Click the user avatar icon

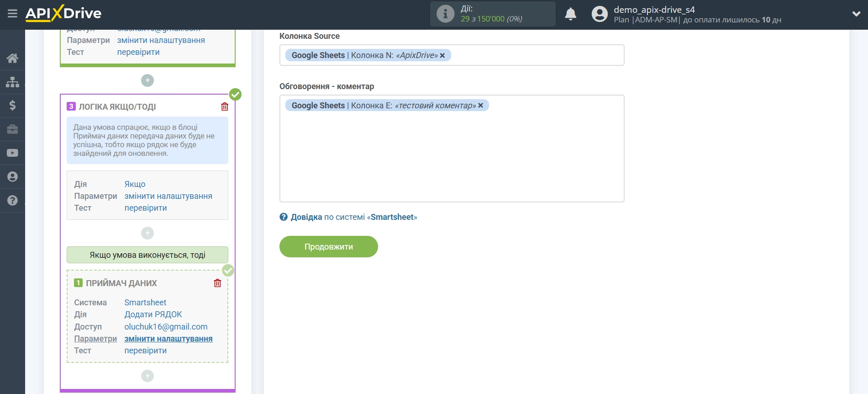tap(600, 14)
